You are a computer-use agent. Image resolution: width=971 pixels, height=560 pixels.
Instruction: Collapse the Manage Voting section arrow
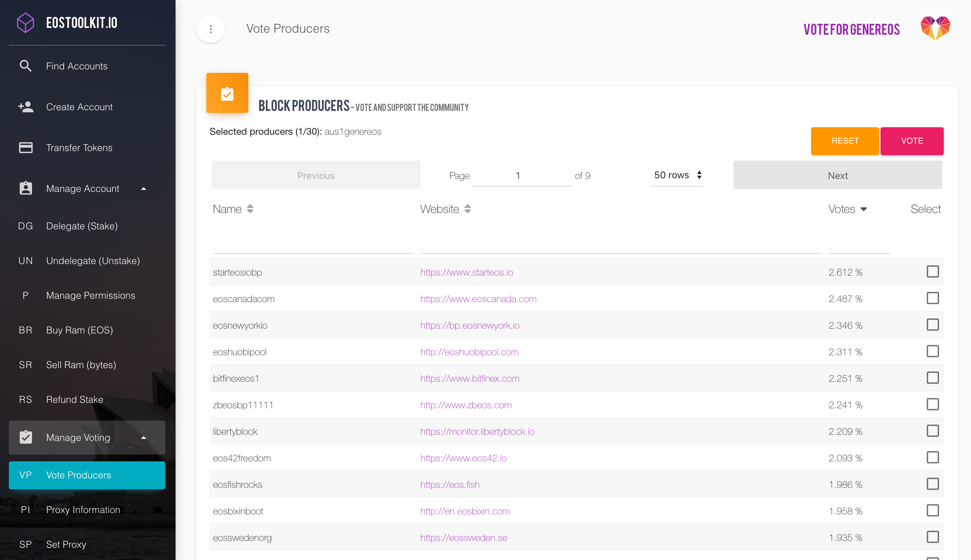pyautogui.click(x=144, y=437)
